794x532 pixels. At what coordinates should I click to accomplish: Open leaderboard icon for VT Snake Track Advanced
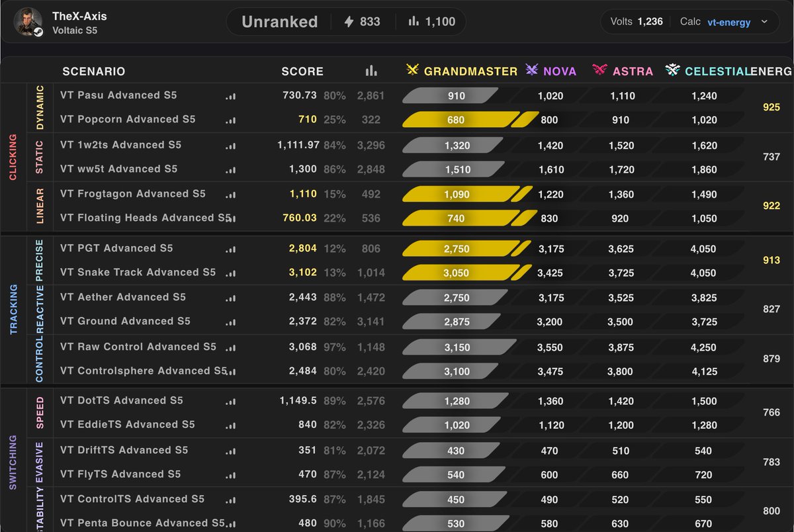pyautogui.click(x=230, y=273)
